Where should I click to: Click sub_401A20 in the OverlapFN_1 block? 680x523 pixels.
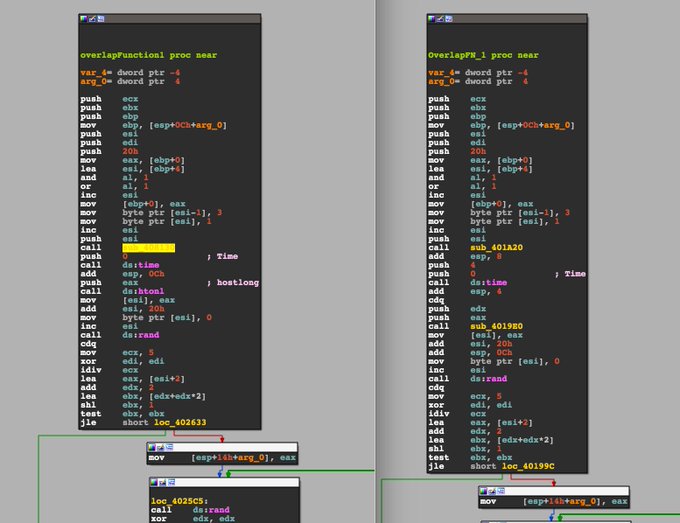(497, 248)
